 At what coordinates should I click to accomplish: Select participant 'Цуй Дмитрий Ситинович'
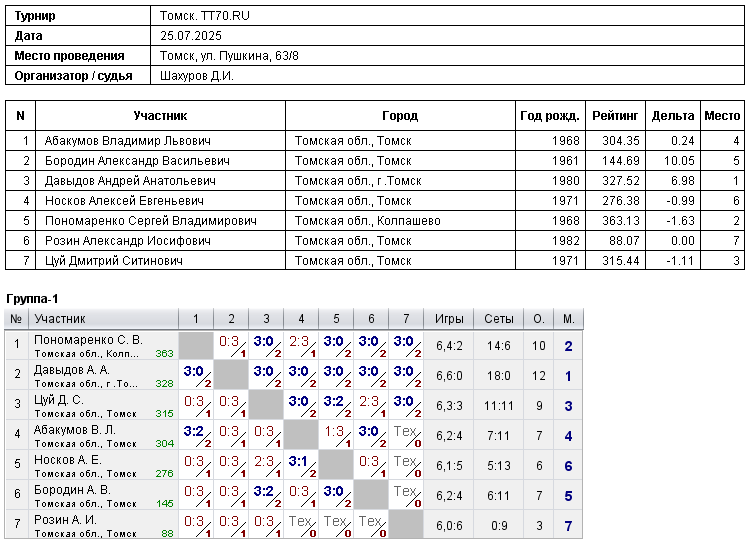[x=114, y=262]
